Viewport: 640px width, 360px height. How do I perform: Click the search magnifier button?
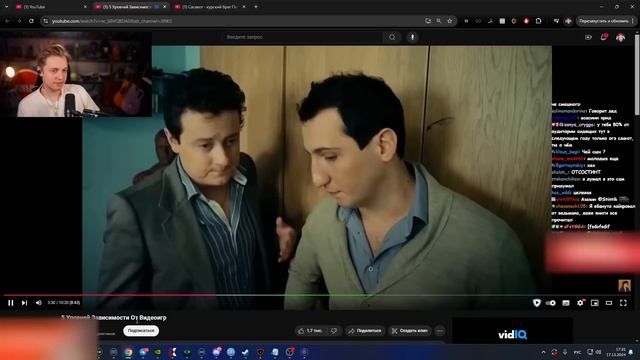392,37
